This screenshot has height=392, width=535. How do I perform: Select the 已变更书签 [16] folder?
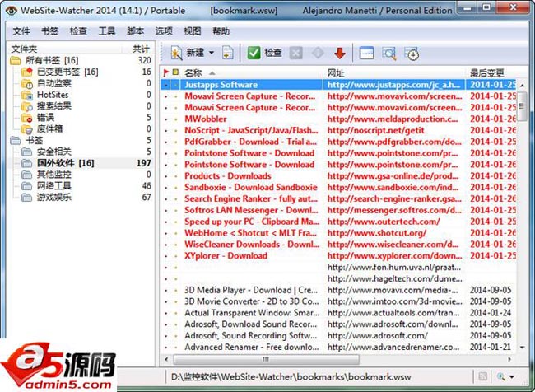(x=67, y=72)
